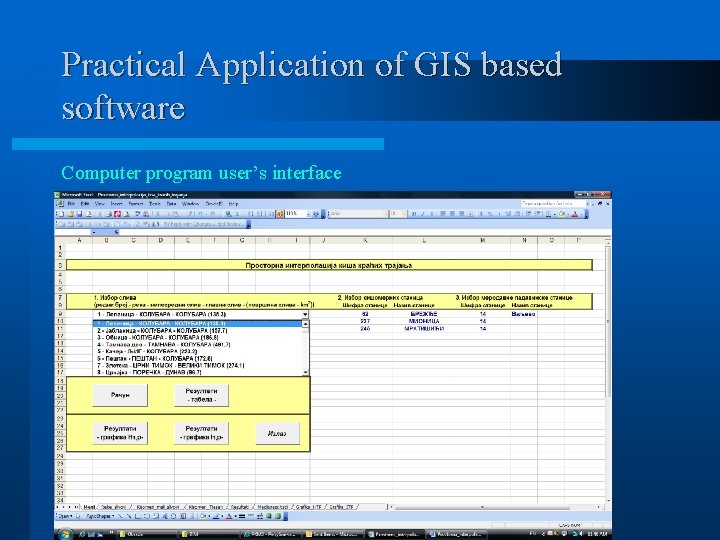
Task: Switch to the Meni sheet tab
Action: tap(89, 507)
